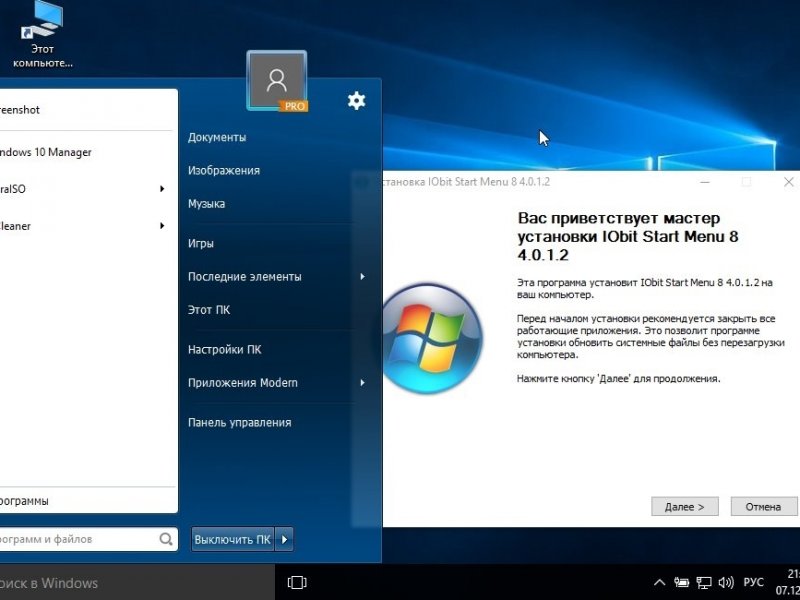The width and height of the screenshot is (800, 600).
Task: Expand the 'Последние элементы' submenu arrow
Action: [362, 277]
